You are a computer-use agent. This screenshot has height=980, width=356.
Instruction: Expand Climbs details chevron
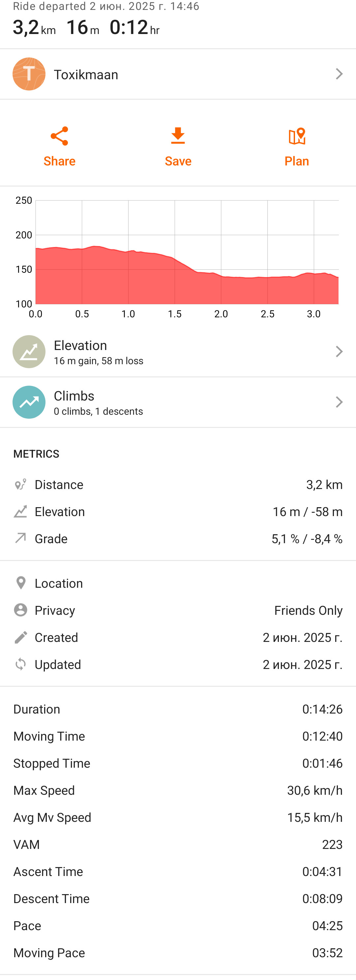pyautogui.click(x=339, y=402)
